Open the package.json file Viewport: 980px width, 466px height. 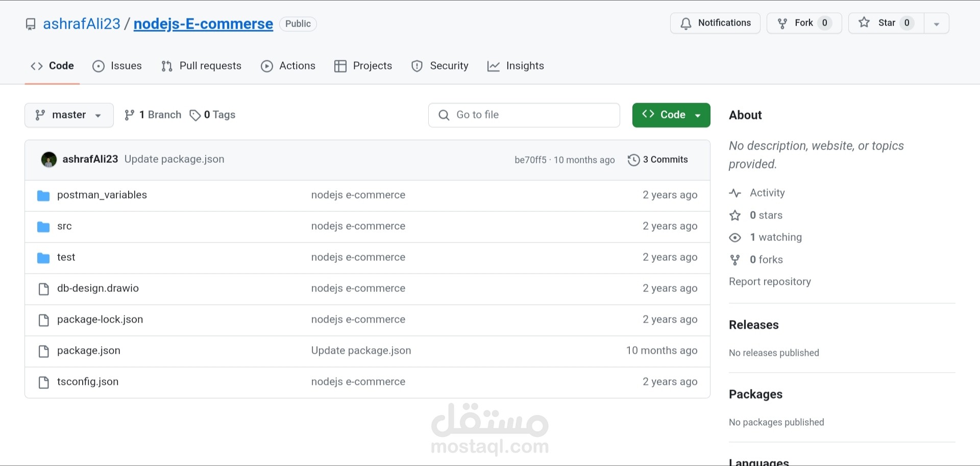click(x=89, y=351)
